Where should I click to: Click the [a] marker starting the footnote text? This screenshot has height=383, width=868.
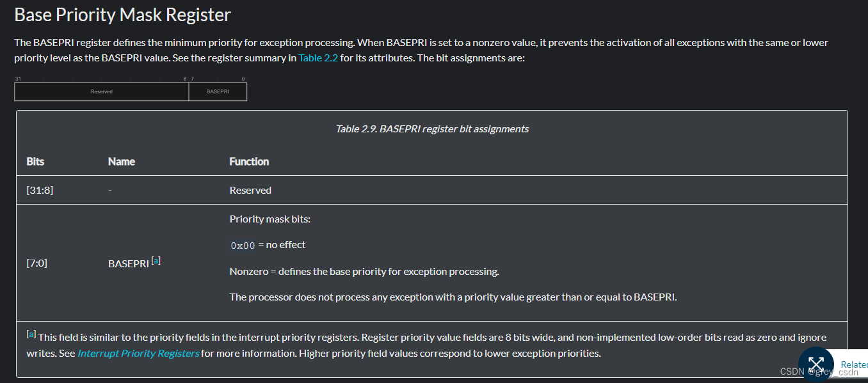[31, 334]
